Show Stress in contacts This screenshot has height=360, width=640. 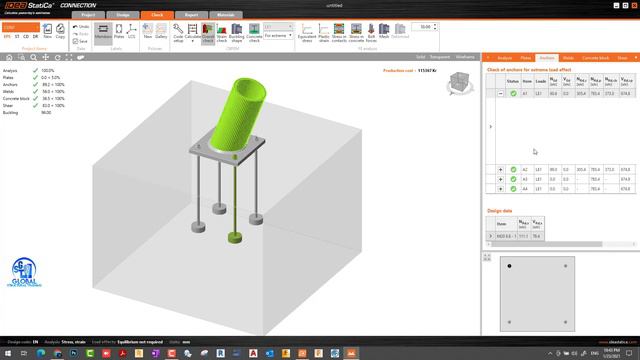pos(339,33)
